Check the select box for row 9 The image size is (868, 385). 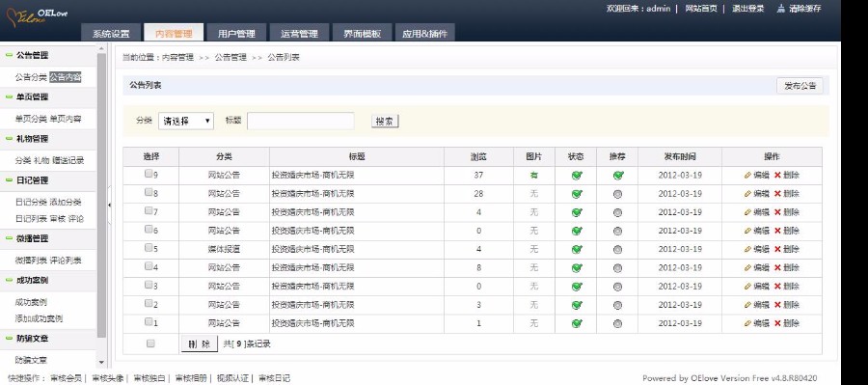(x=149, y=174)
